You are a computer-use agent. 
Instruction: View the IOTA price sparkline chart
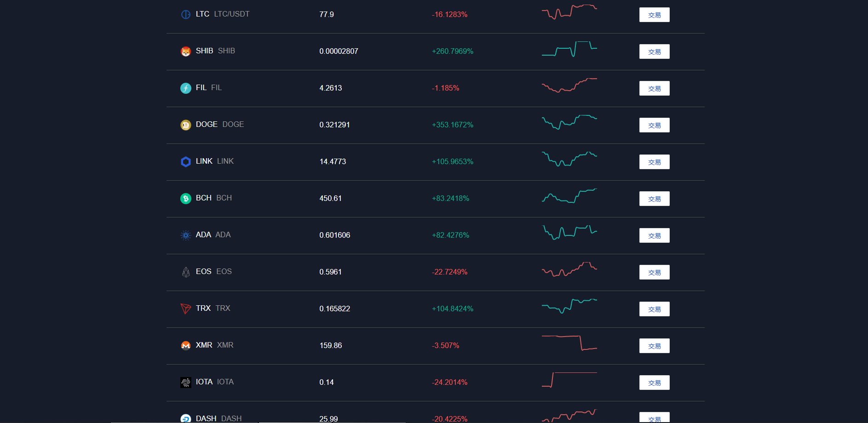point(569,380)
